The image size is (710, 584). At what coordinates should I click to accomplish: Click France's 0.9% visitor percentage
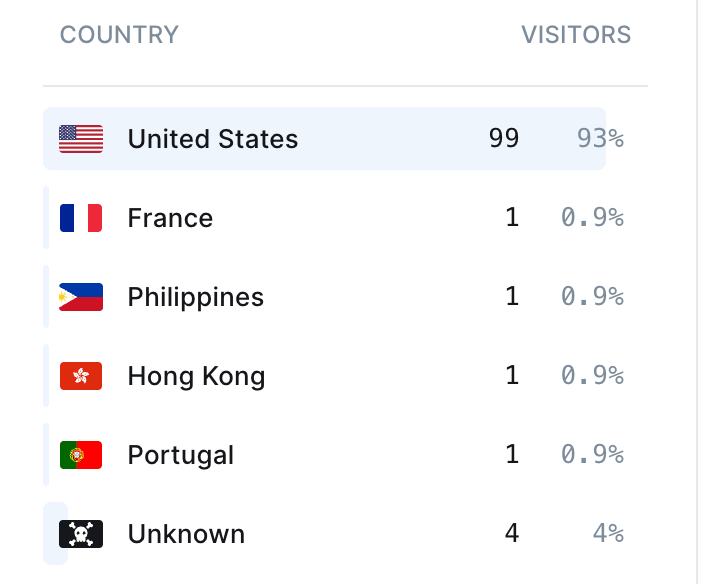click(592, 218)
